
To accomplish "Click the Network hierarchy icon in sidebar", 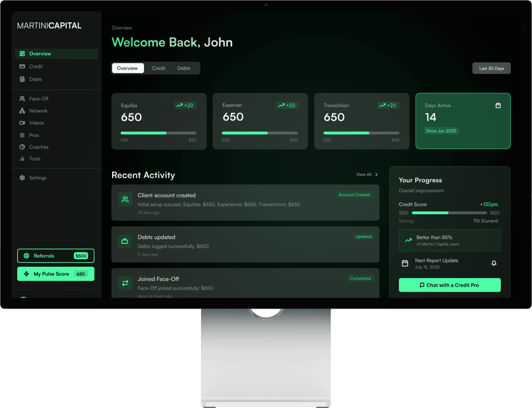I will click(22, 111).
